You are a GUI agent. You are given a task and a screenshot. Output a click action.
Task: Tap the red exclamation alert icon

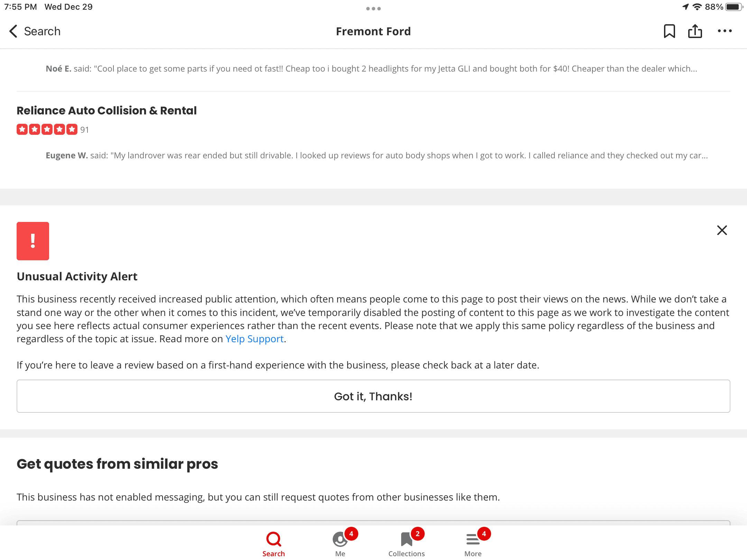click(x=33, y=241)
